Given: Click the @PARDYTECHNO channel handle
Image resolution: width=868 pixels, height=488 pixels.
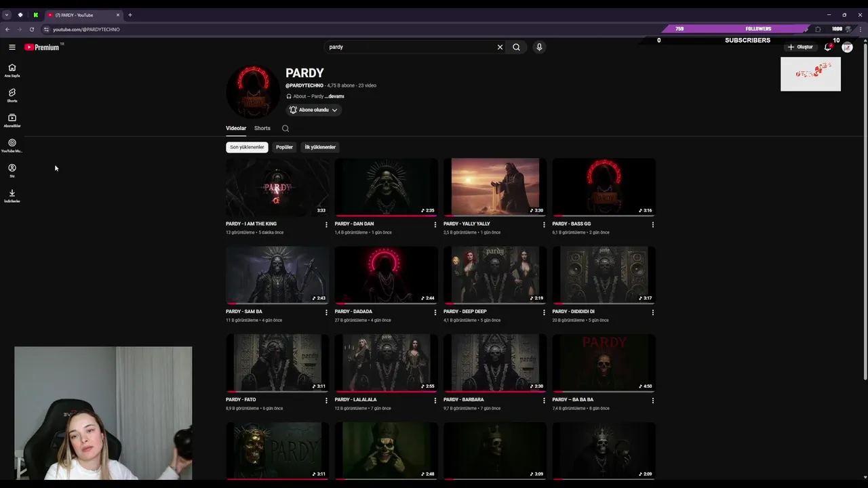Looking at the screenshot, I should [304, 85].
